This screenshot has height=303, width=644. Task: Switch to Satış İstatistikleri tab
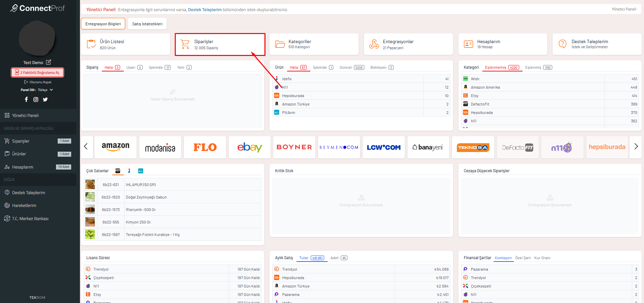point(147,24)
